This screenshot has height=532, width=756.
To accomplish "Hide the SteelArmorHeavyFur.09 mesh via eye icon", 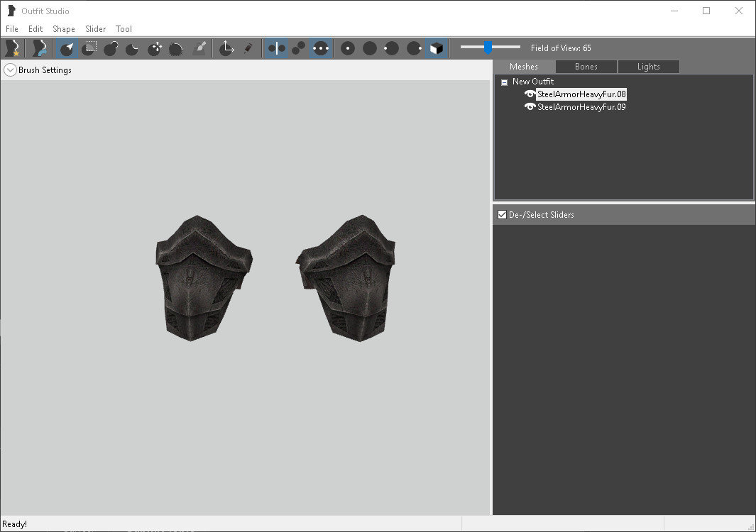I will click(x=530, y=107).
